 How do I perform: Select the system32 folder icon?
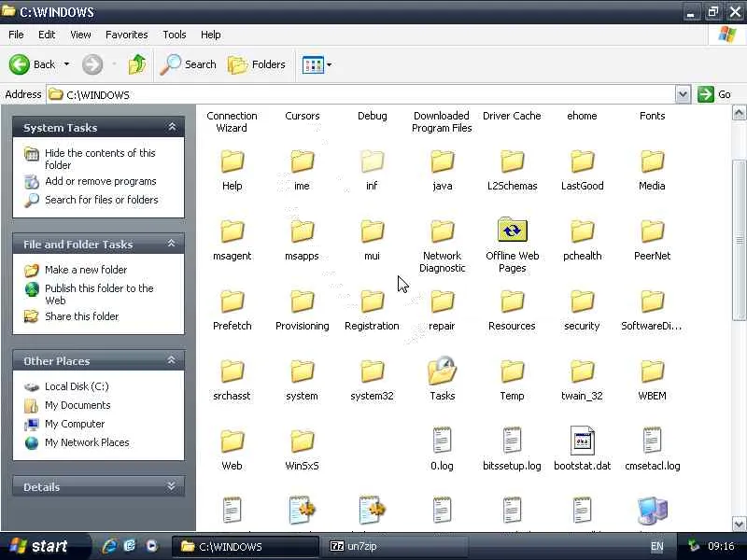[x=372, y=371]
